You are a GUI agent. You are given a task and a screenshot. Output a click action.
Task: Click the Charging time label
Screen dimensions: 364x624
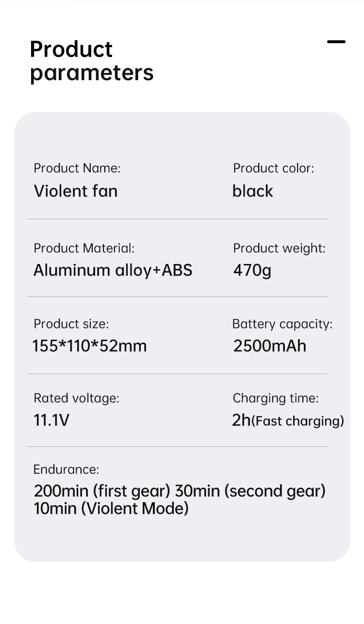pos(276,398)
